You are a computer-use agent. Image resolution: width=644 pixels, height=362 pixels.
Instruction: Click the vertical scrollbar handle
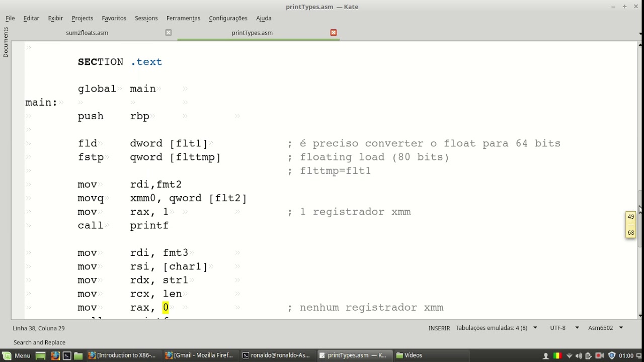click(x=640, y=219)
